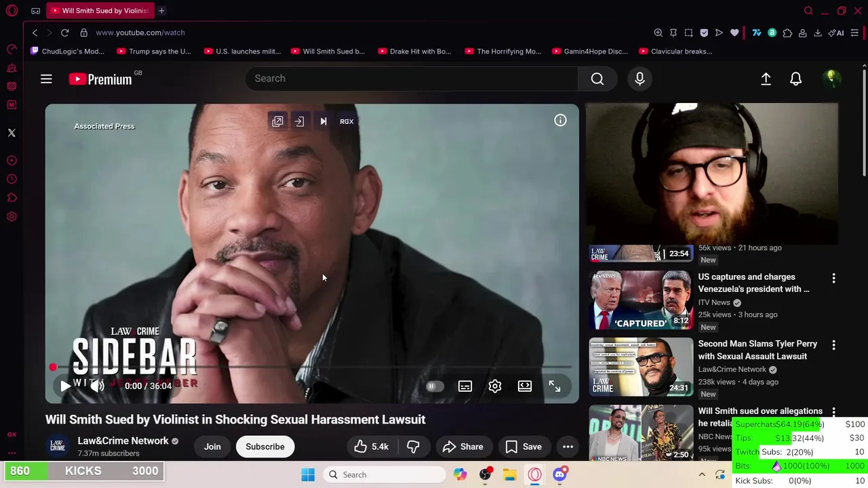Viewport: 868px width, 488px height.
Task: Open the YouTube upload icon
Action: pyautogui.click(x=766, y=79)
